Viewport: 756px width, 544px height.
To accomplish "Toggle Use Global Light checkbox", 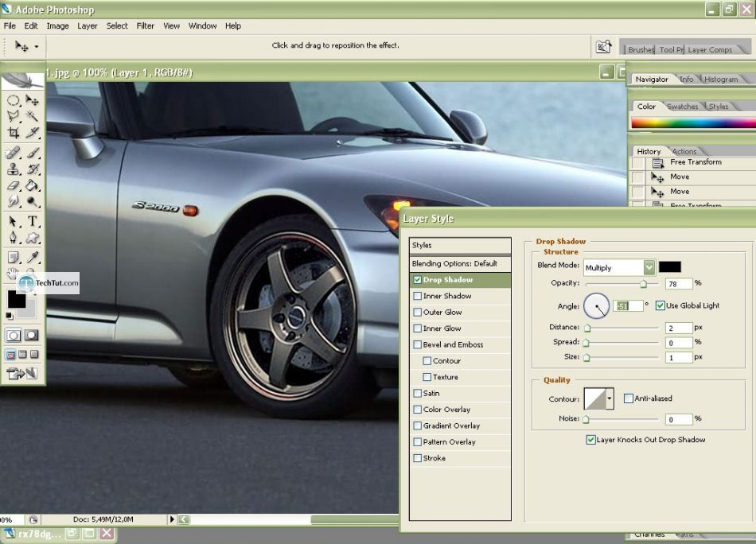I will pos(660,305).
